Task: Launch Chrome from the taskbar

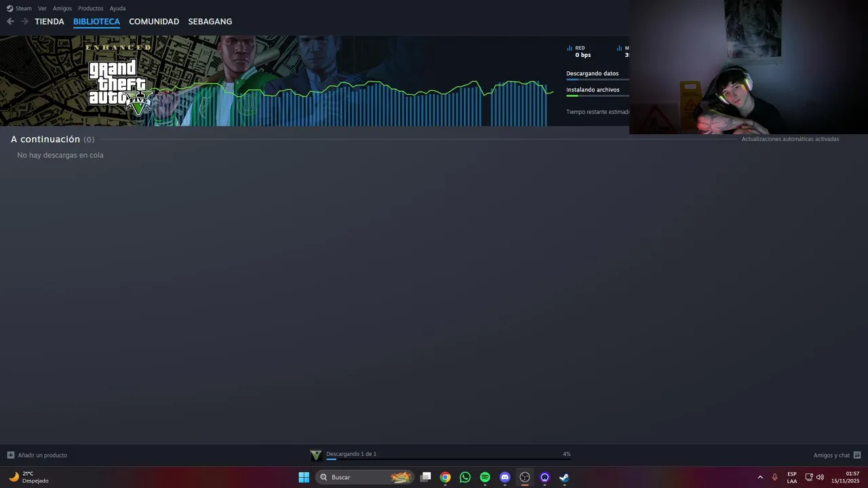Action: tap(445, 477)
